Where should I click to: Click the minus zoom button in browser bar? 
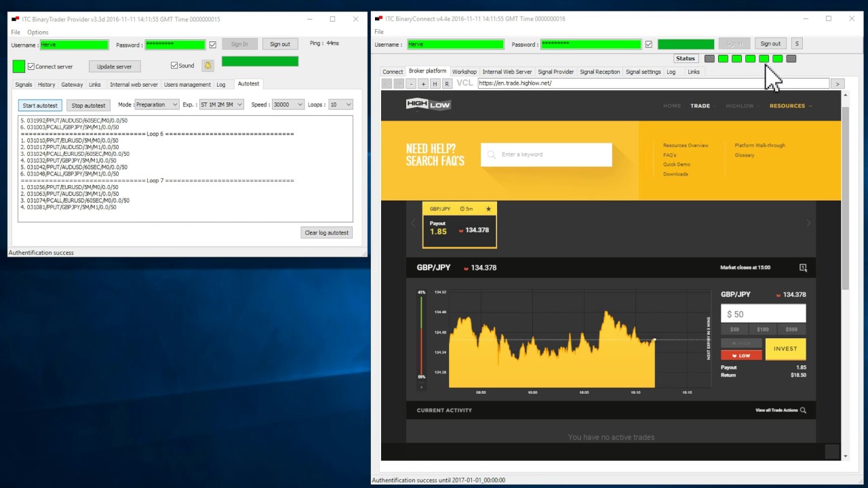point(411,83)
